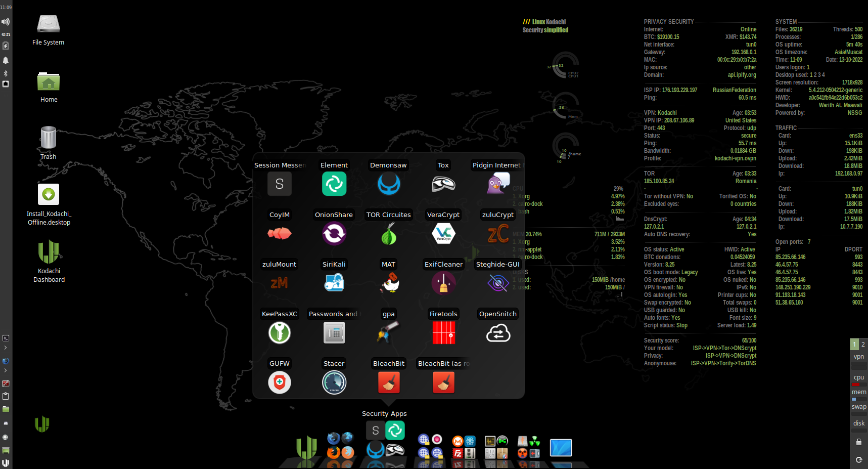
Task: Open the globe-with-lock stack in dock
Action: pyautogui.click(x=430, y=446)
